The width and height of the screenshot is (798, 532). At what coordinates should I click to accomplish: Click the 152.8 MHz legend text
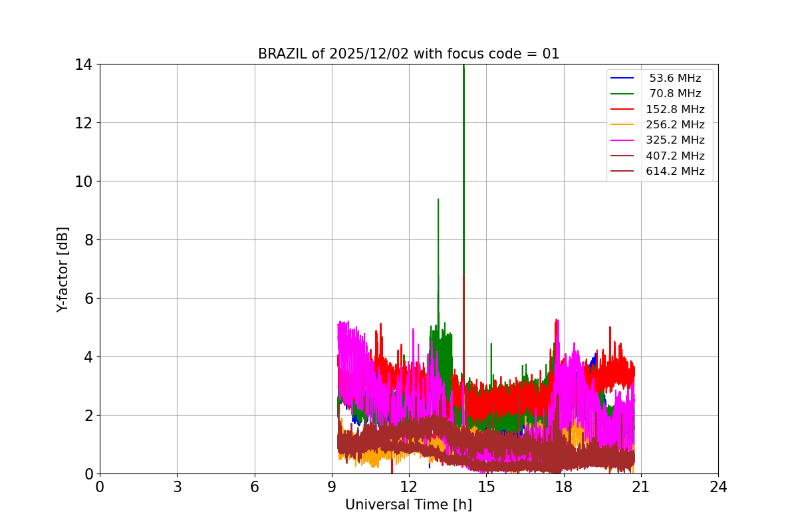click(x=675, y=110)
